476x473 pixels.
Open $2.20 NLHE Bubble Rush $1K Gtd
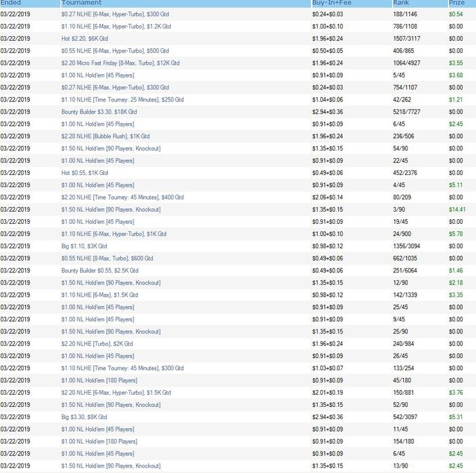105,136
